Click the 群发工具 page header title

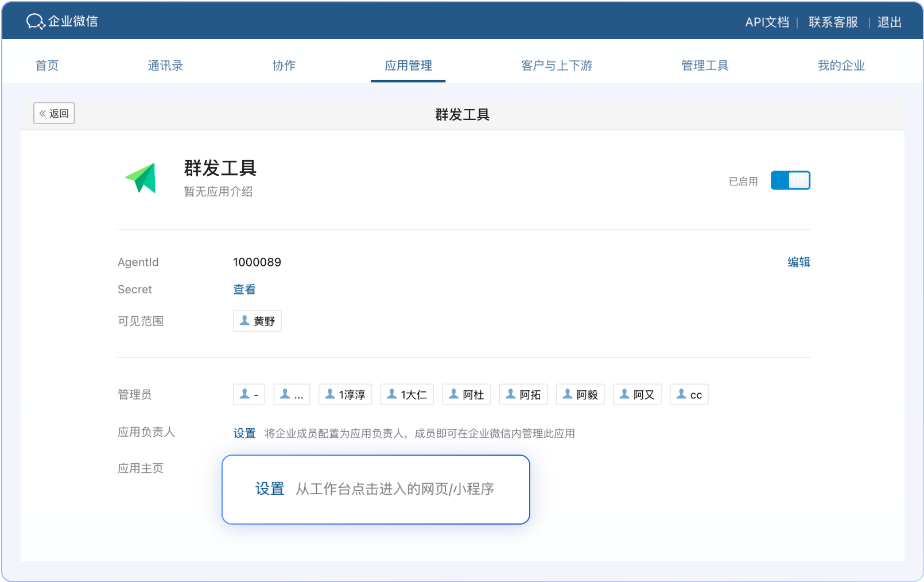point(463,115)
